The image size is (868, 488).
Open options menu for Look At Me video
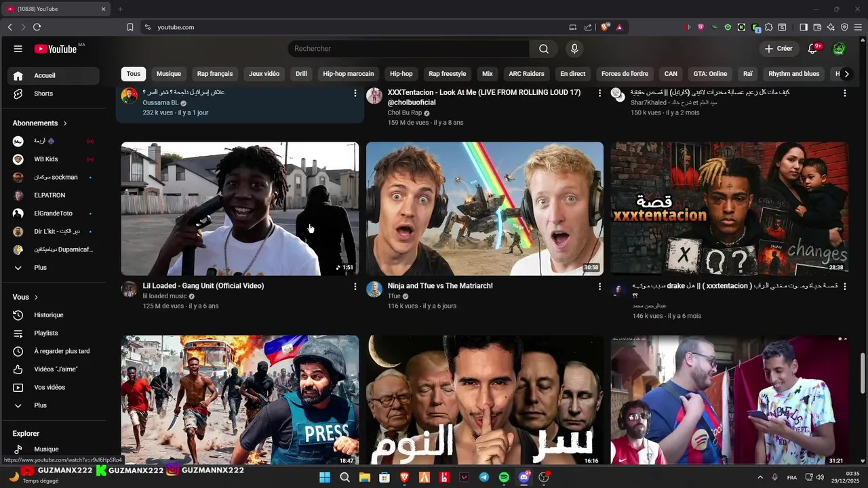pos(599,94)
